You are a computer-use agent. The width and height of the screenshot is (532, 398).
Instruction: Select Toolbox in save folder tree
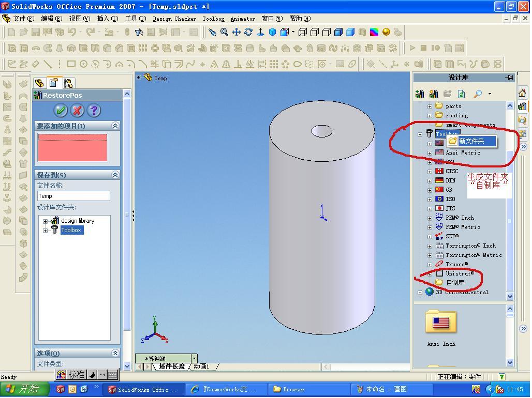click(71, 230)
